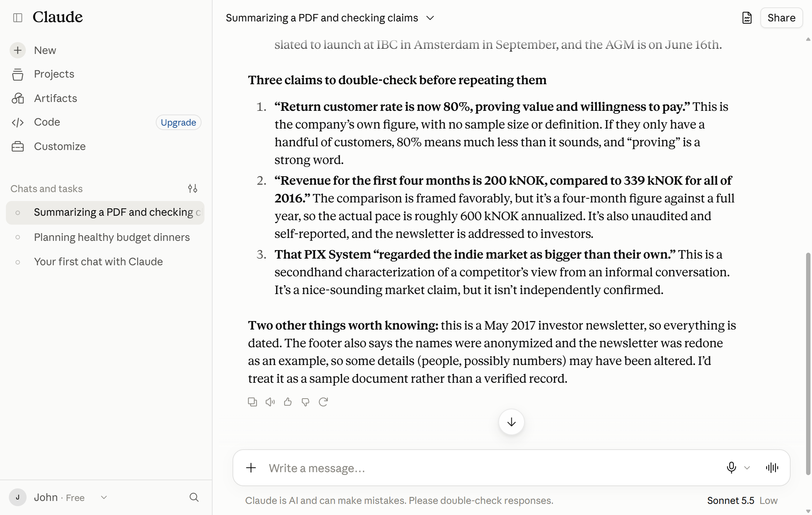Click the Projects stack icon
The width and height of the screenshot is (812, 515).
coord(18,74)
